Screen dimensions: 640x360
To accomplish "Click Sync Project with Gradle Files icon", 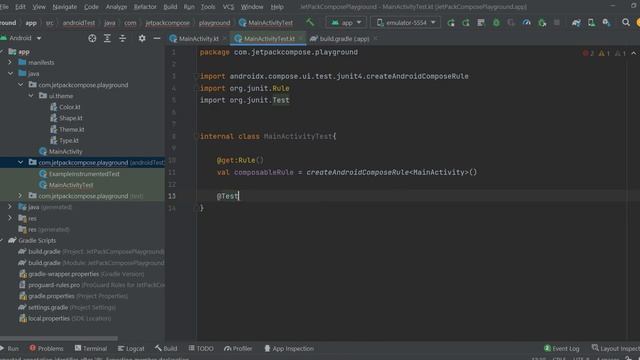I will click(576, 23).
